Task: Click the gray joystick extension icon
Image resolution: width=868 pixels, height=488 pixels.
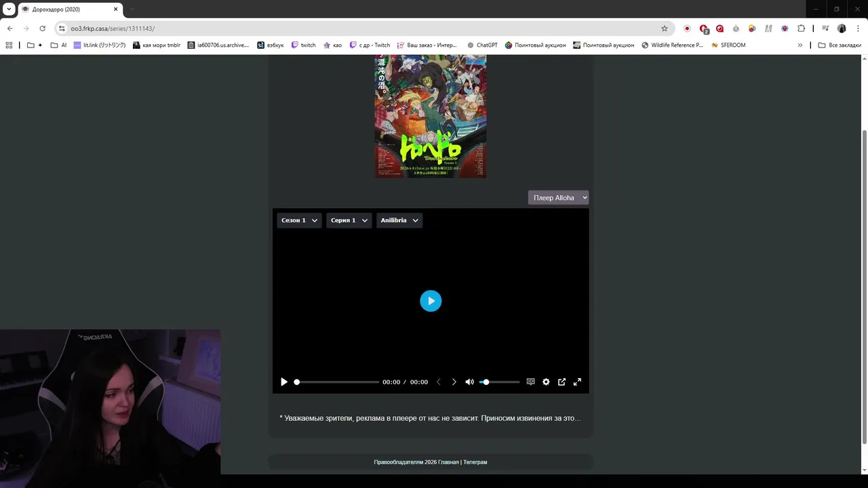Action: (x=736, y=28)
